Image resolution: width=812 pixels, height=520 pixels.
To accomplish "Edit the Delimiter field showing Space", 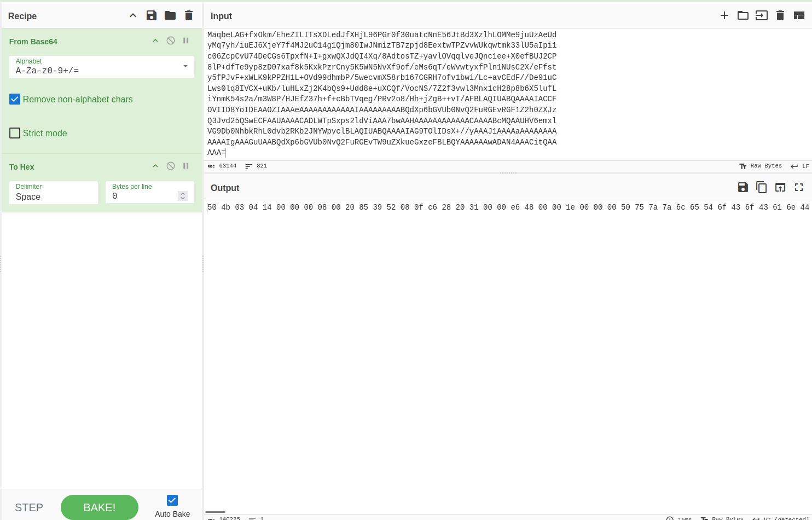I will 53,197.
